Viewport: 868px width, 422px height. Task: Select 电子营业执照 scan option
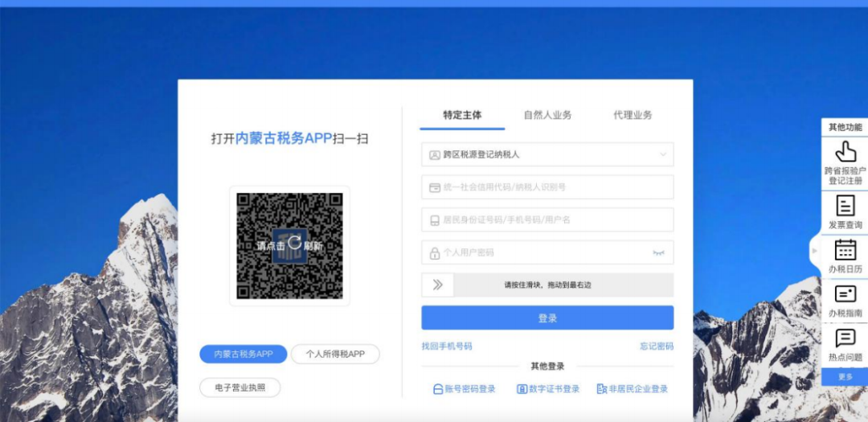coord(240,387)
